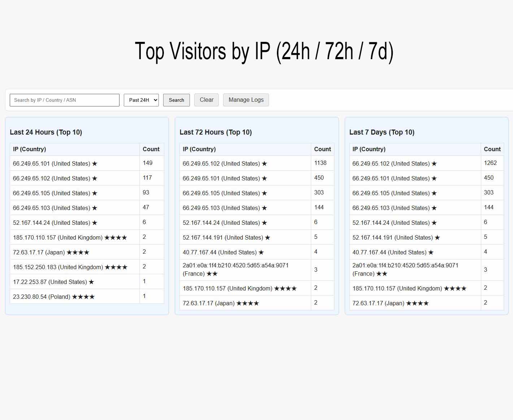
Task: Click Count header in Last 24 Hours table
Action: coord(151,149)
